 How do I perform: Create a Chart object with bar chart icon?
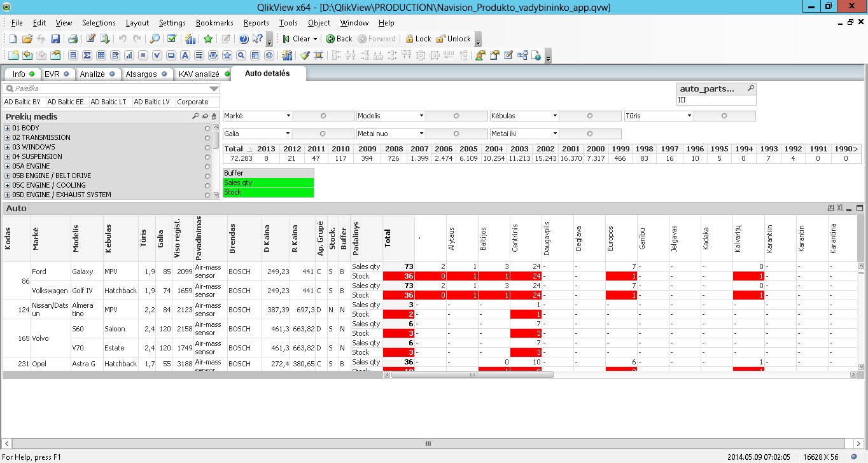tap(129, 55)
